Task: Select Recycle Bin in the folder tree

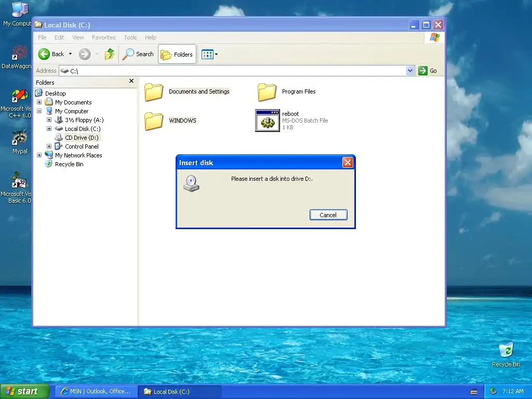Action: tap(69, 164)
